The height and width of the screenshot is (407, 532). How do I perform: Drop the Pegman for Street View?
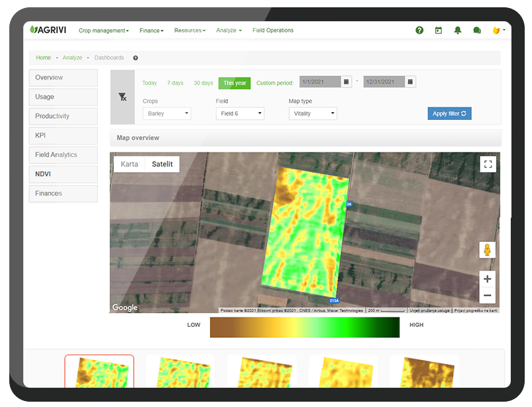[x=487, y=250]
